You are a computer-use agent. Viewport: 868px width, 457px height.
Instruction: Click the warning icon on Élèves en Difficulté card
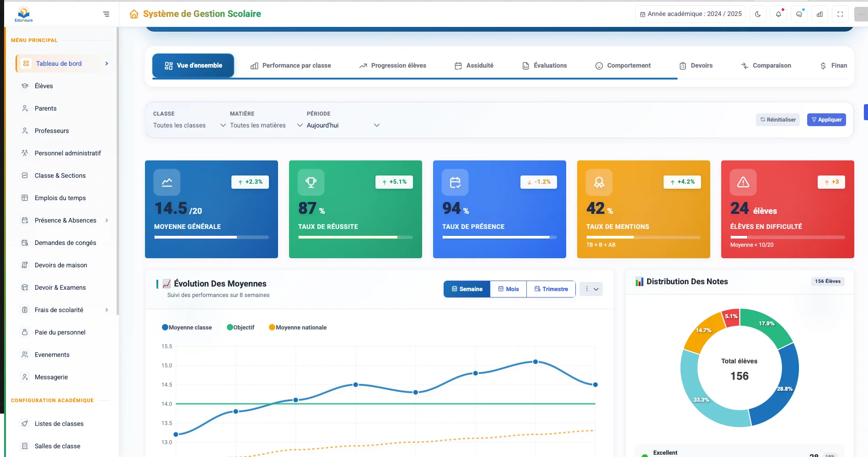(x=743, y=182)
